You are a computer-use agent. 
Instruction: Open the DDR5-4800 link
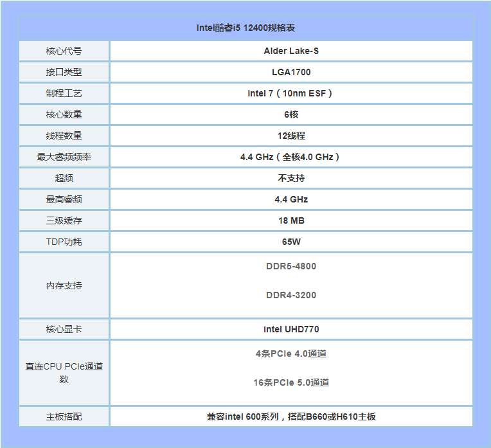[x=291, y=266]
